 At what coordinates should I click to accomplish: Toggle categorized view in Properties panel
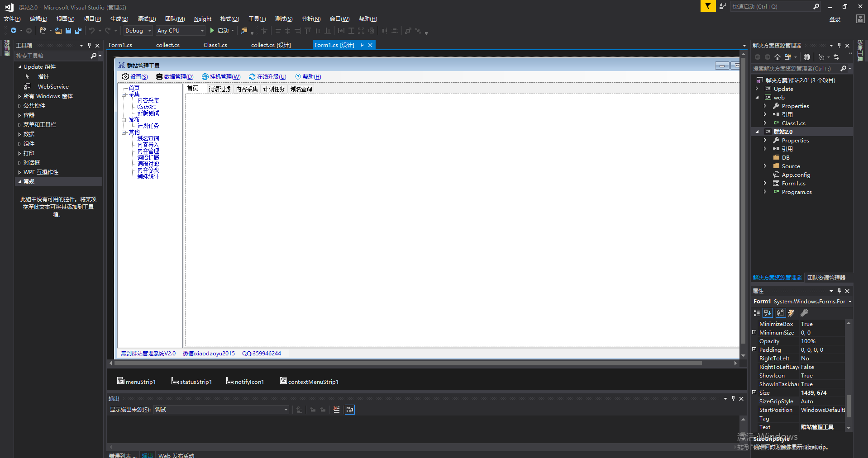[757, 313]
